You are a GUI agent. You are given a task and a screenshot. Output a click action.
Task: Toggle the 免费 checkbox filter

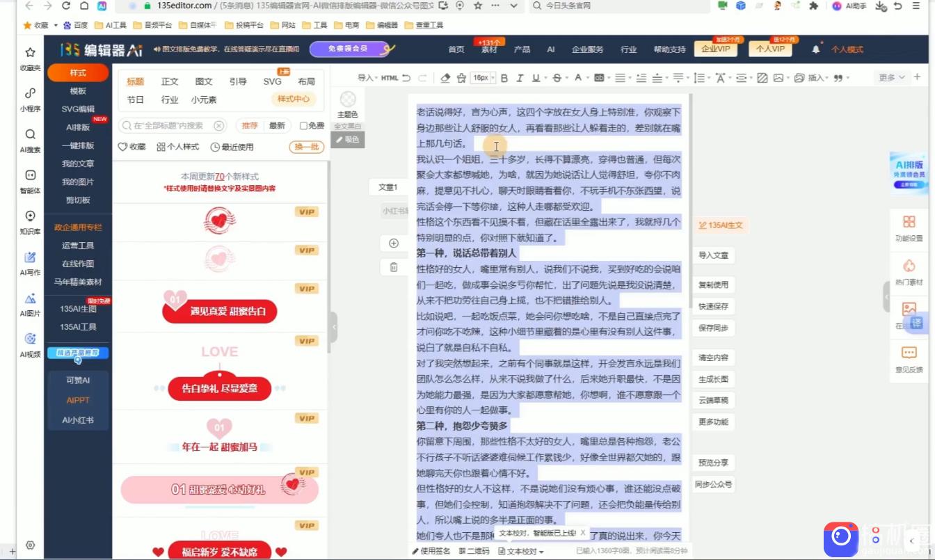(303, 126)
